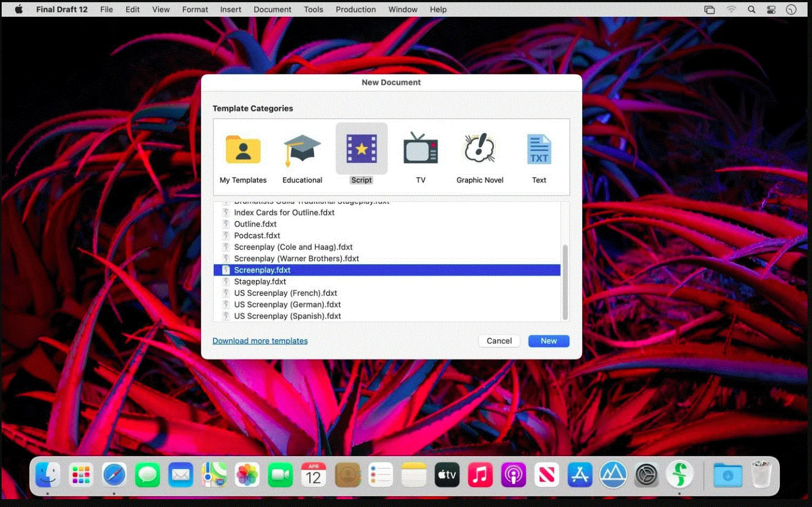Select 'Screenplay (Cole and Haag).fdxt'
The height and width of the screenshot is (507, 812).
387,247
